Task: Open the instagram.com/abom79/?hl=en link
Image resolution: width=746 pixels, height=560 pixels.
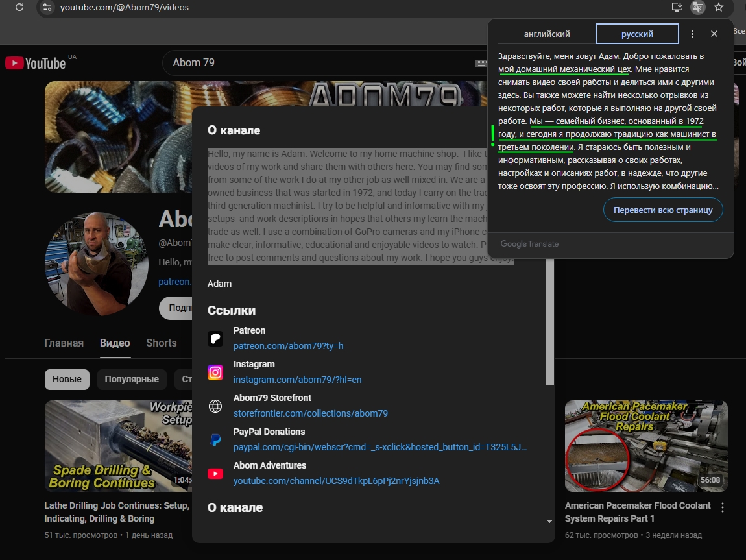Action: point(297,380)
